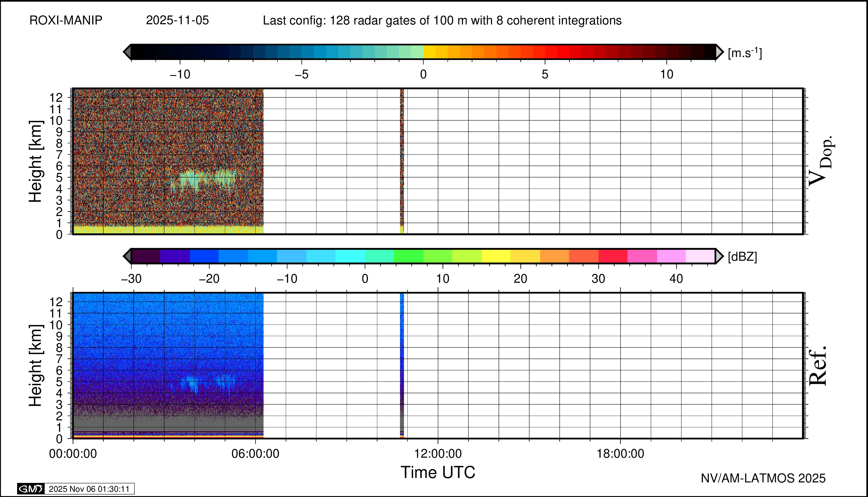Image resolution: width=868 pixels, height=497 pixels.
Task: Click the 06:00:00 time axis label
Action: (255, 454)
